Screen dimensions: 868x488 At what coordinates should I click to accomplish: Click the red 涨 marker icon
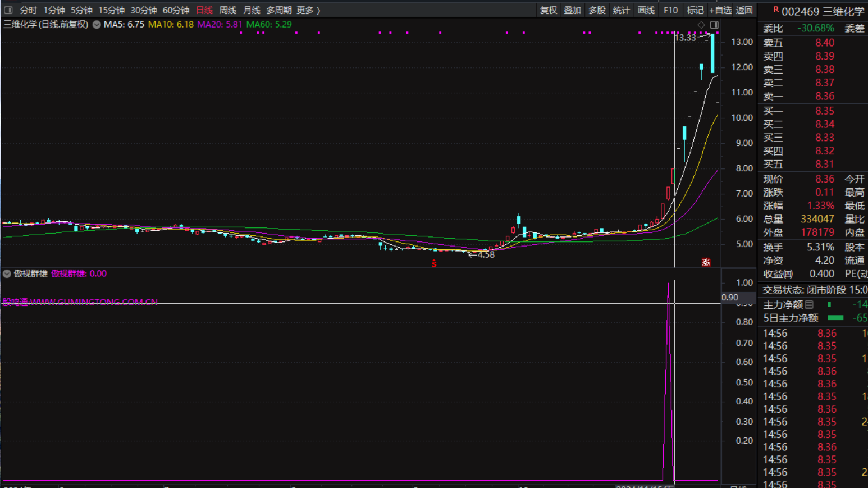pos(706,262)
